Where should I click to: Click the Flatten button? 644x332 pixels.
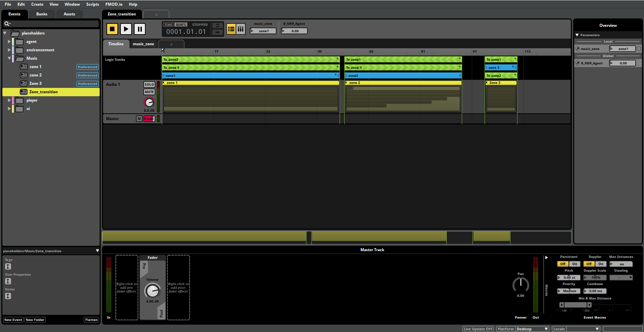coord(91,320)
